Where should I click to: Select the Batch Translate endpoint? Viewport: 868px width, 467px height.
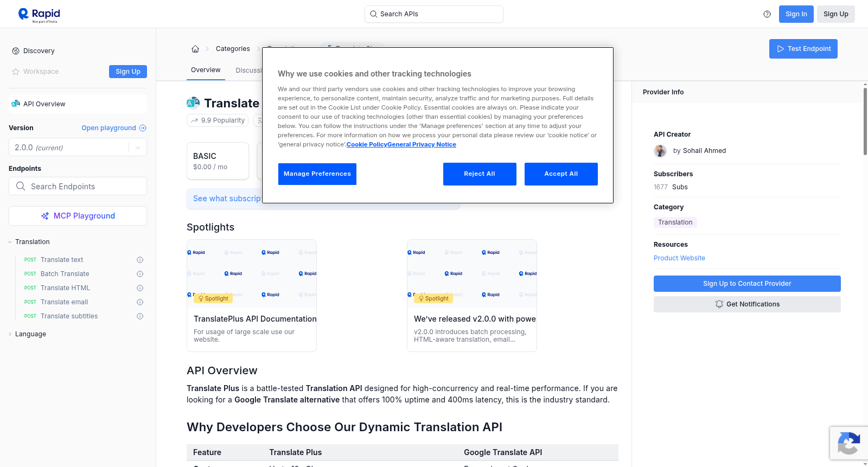65,274
